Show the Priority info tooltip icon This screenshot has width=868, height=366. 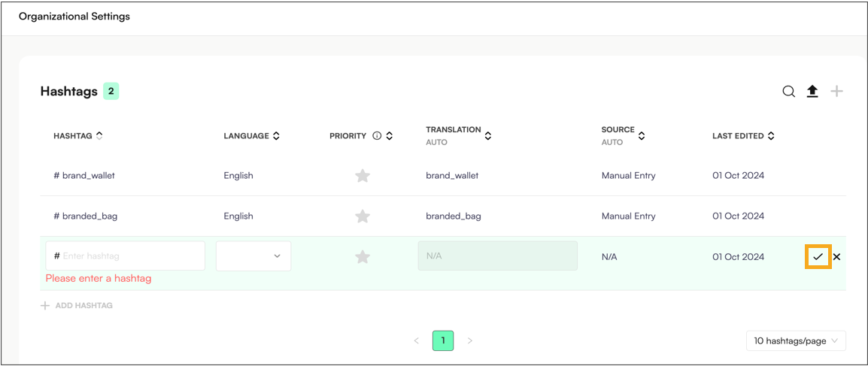pos(377,135)
